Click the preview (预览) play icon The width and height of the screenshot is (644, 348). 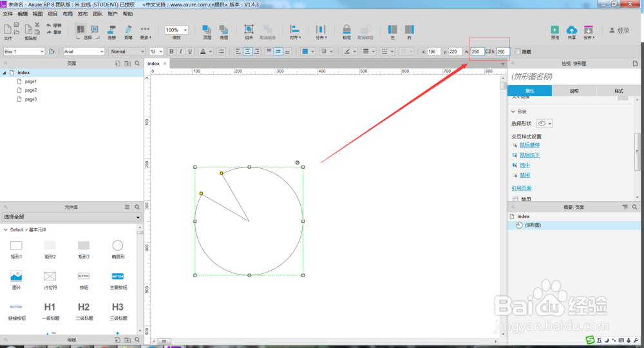point(555,30)
